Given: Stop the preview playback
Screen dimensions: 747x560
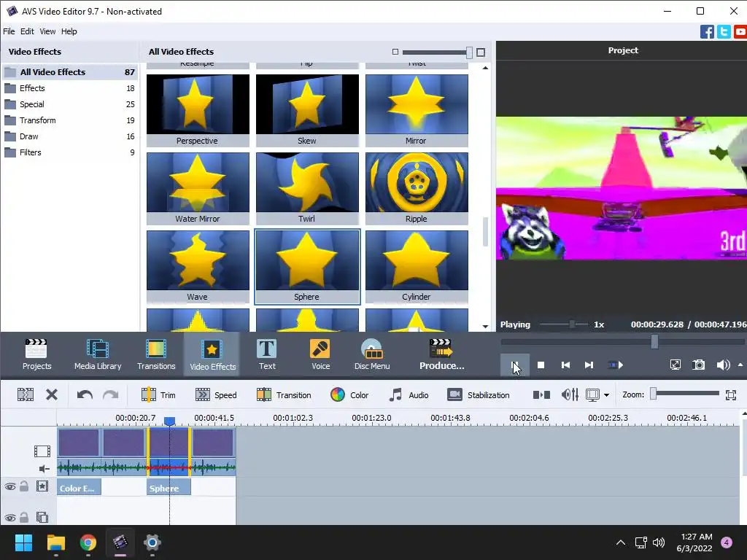Looking at the screenshot, I should coord(541,365).
